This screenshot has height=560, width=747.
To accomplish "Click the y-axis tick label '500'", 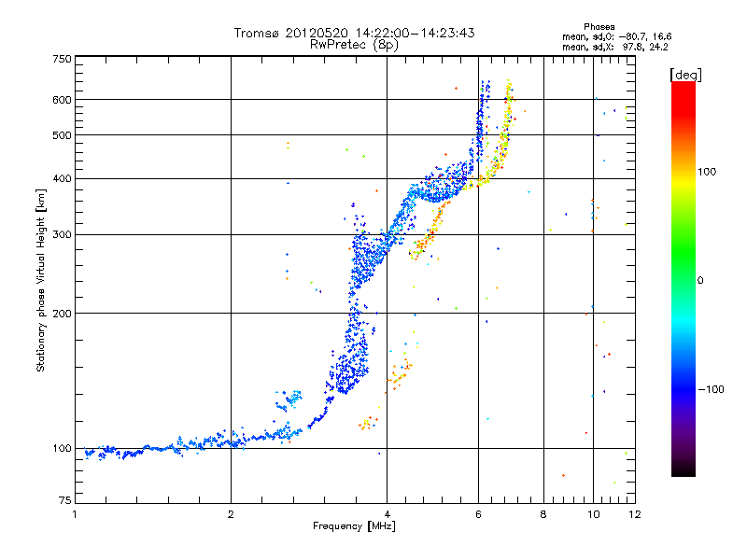I will (x=62, y=135).
